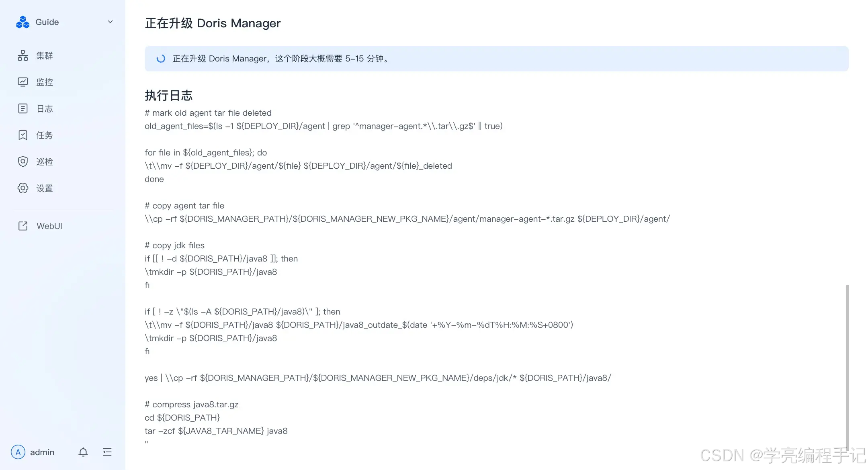Select the 日志 logs document icon
Viewport: 868px width, 470px height.
click(23, 108)
